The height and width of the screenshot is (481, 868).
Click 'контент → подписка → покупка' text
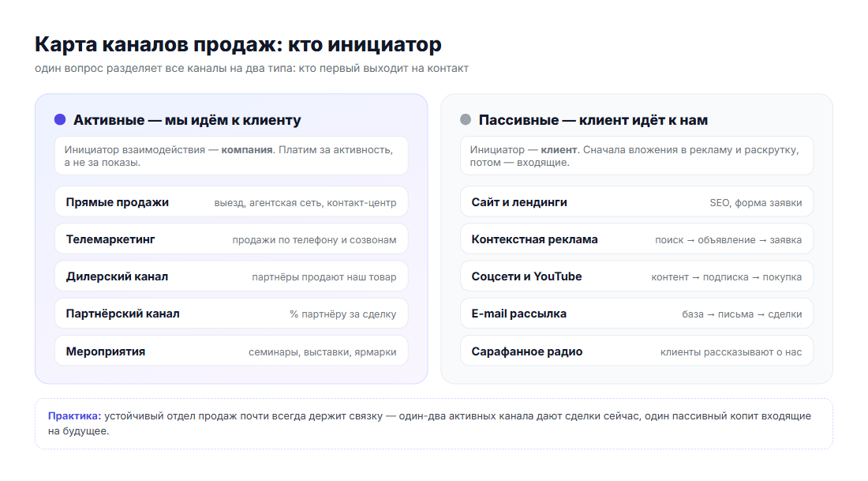pyautogui.click(x=726, y=277)
